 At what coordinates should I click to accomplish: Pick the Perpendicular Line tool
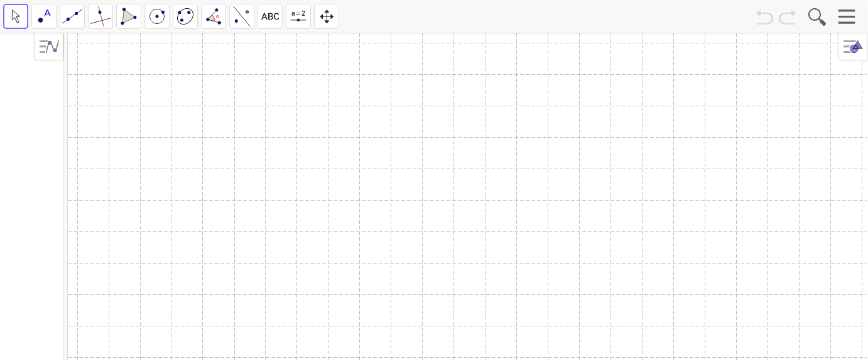100,16
